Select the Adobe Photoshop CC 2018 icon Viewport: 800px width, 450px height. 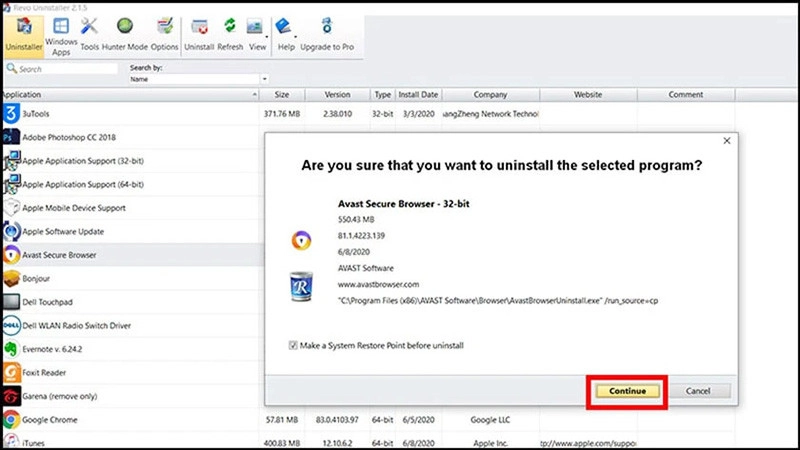[11, 137]
